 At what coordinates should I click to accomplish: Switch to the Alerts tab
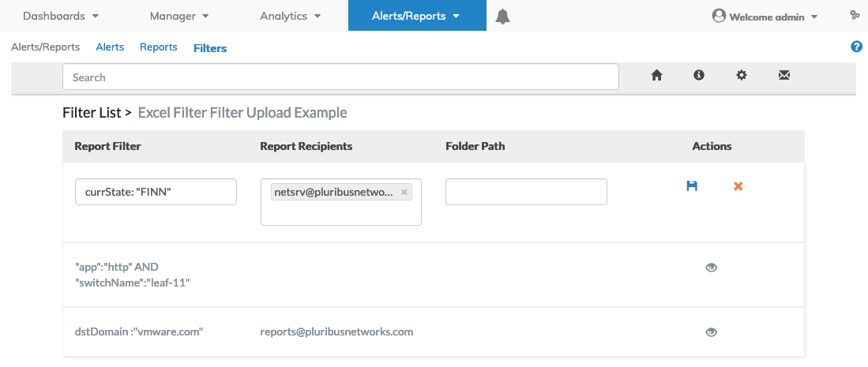tap(110, 47)
